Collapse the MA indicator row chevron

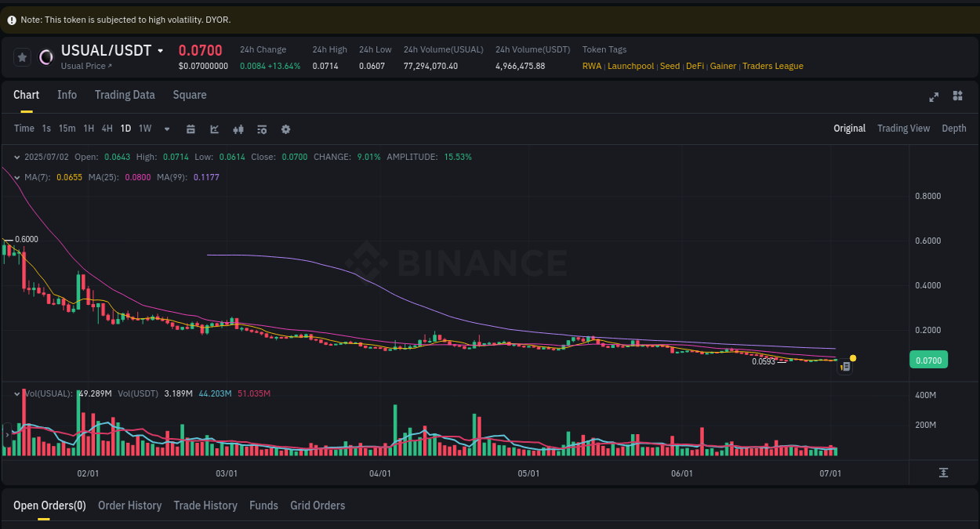[17, 177]
